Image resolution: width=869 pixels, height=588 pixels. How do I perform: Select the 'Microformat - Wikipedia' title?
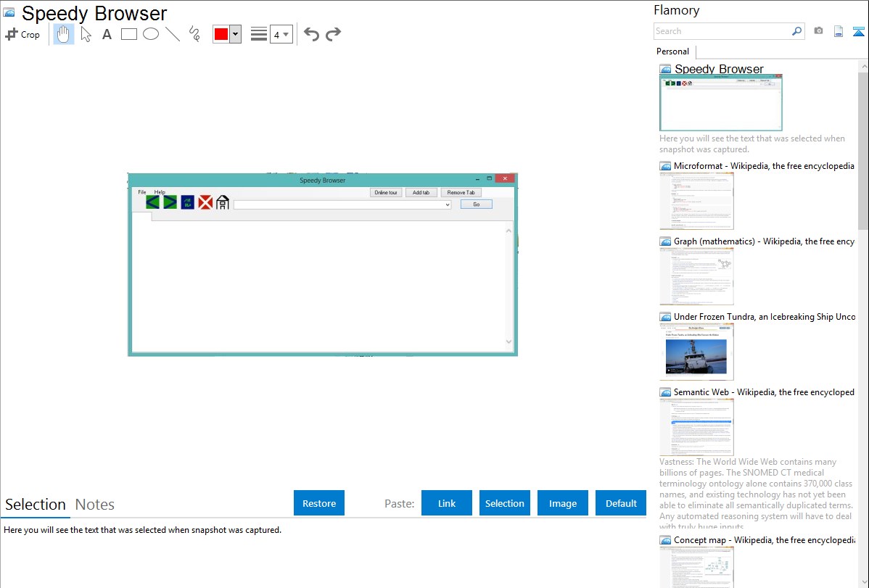[764, 166]
